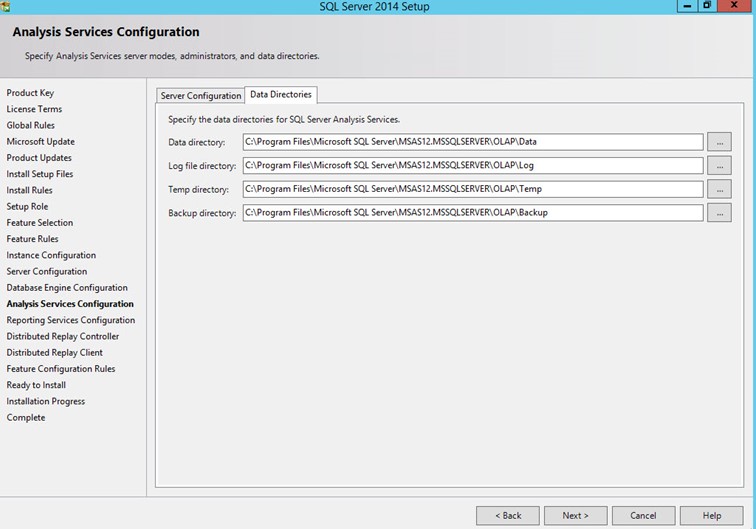Go back with the Back button
The width and height of the screenshot is (756, 529).
click(x=508, y=515)
